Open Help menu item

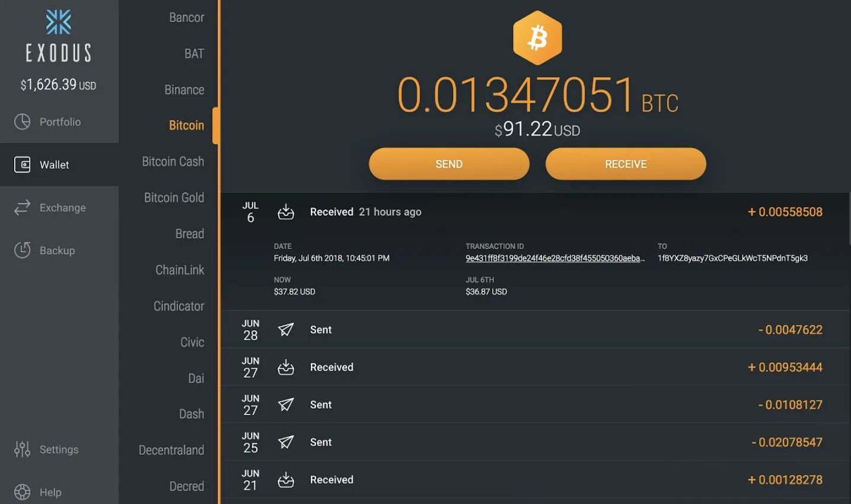pyautogui.click(x=59, y=492)
